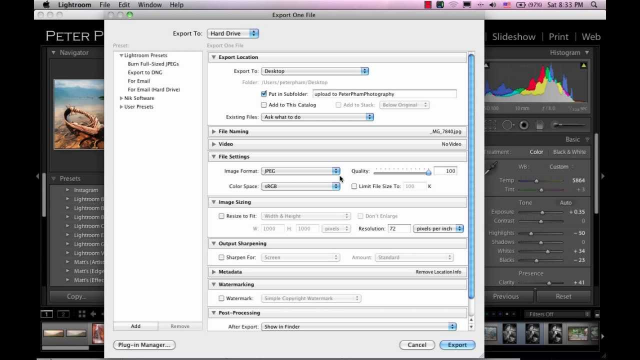Open Image Format JPEG dropdown
This screenshot has height=360, width=640.
pos(300,171)
